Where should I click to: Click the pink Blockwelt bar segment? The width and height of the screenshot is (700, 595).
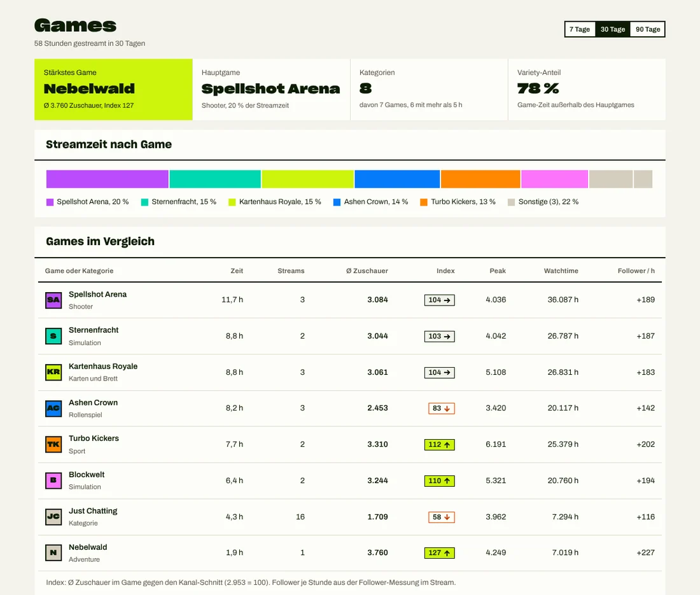tap(554, 179)
